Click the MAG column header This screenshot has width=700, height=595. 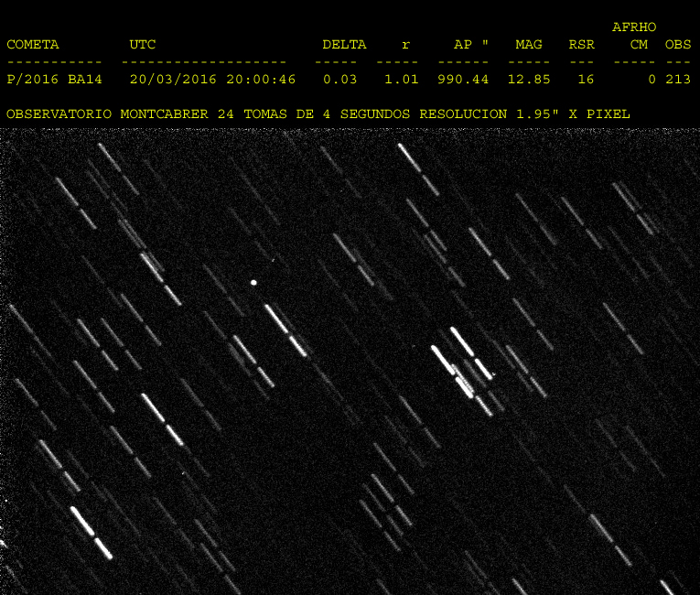529,45
